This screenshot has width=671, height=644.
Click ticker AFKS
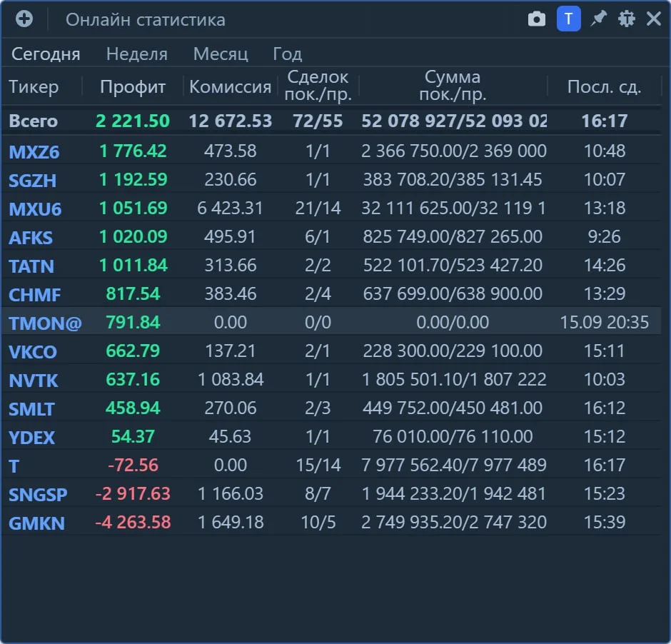tap(31, 238)
